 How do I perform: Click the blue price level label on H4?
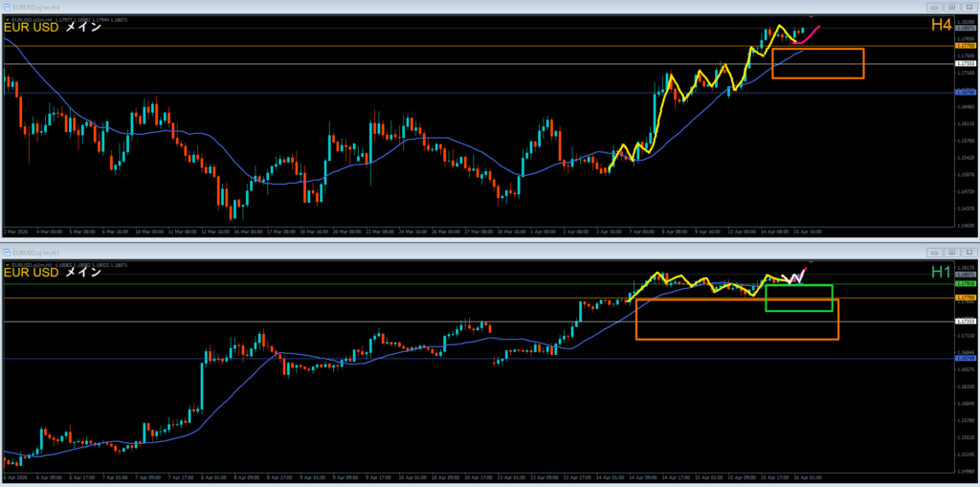965,93
